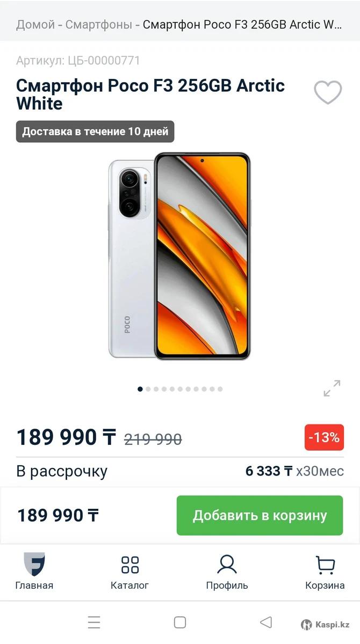Image resolution: width=360 pixels, height=644 pixels.
Task: Open the Корзина cart icon
Action: pos(325,572)
